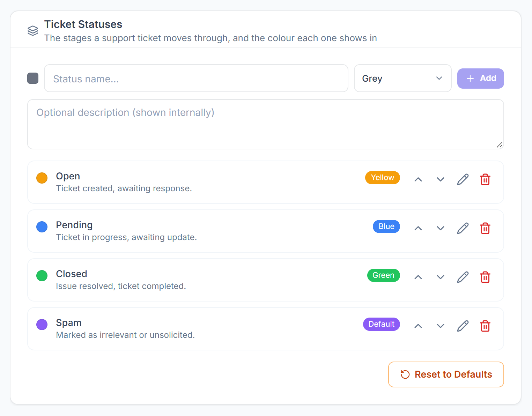This screenshot has height=416, width=532.
Task: Click the 'Open' status name
Action: pos(68,176)
